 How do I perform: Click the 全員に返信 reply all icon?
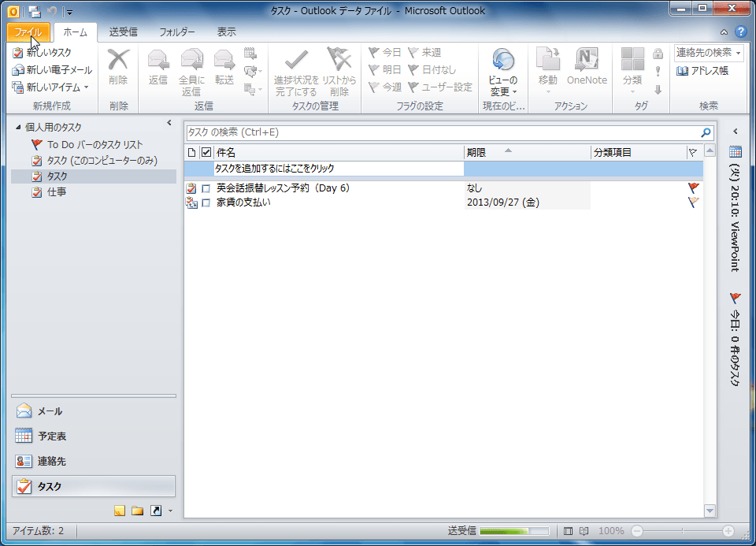(191, 60)
